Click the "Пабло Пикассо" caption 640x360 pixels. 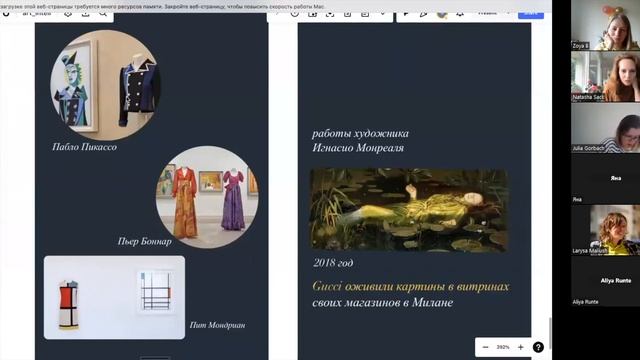click(84, 147)
